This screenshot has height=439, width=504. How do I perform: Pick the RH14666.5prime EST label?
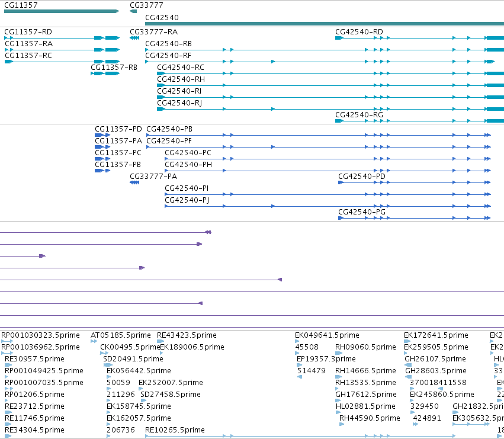366,371
